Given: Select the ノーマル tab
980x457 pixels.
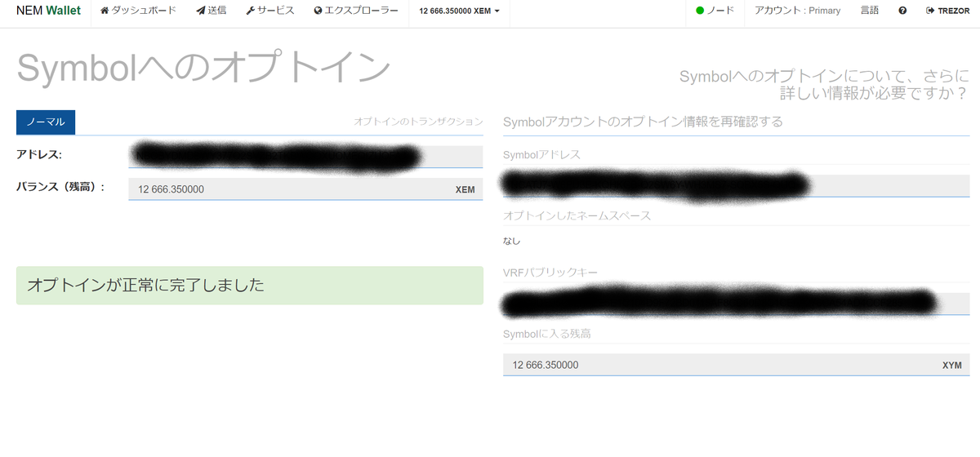Looking at the screenshot, I should point(46,122).
